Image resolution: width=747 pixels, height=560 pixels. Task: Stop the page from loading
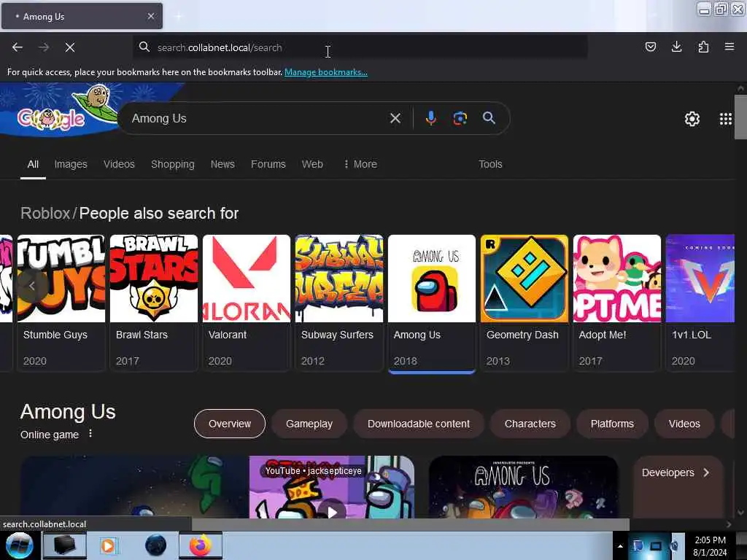coord(70,47)
